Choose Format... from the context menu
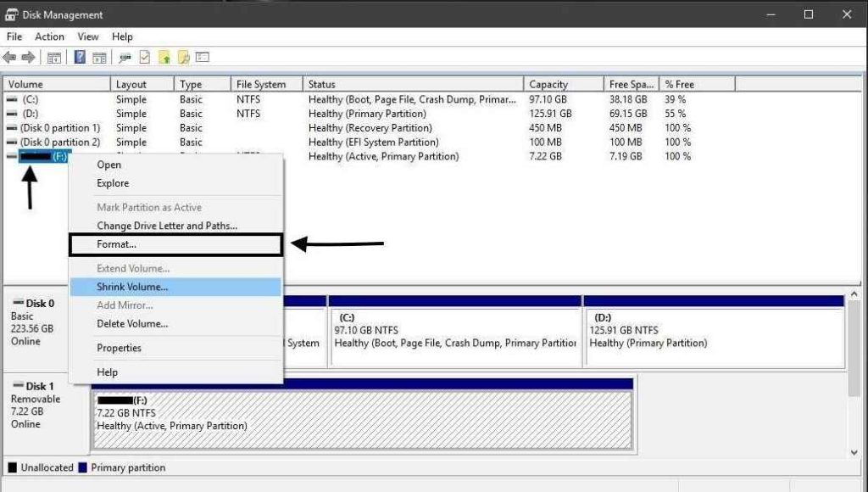Image resolution: width=868 pixels, height=492 pixels. pyautogui.click(x=116, y=244)
